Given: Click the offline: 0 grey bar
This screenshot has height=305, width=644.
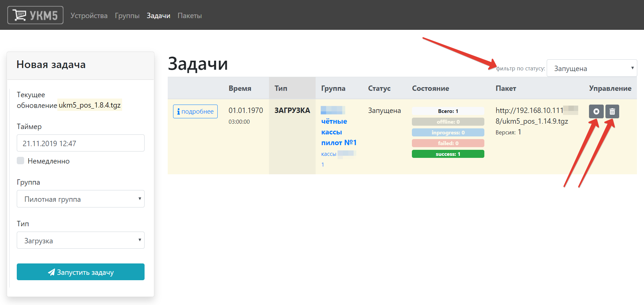Looking at the screenshot, I should [x=448, y=122].
